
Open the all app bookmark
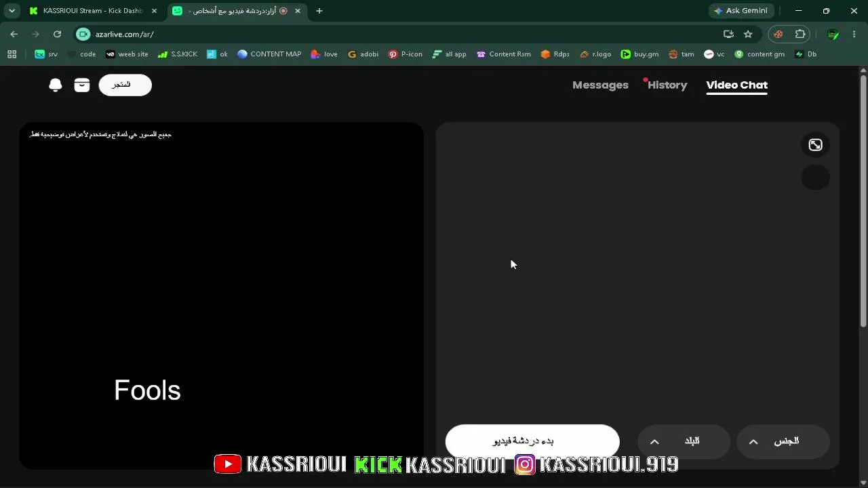[450, 54]
